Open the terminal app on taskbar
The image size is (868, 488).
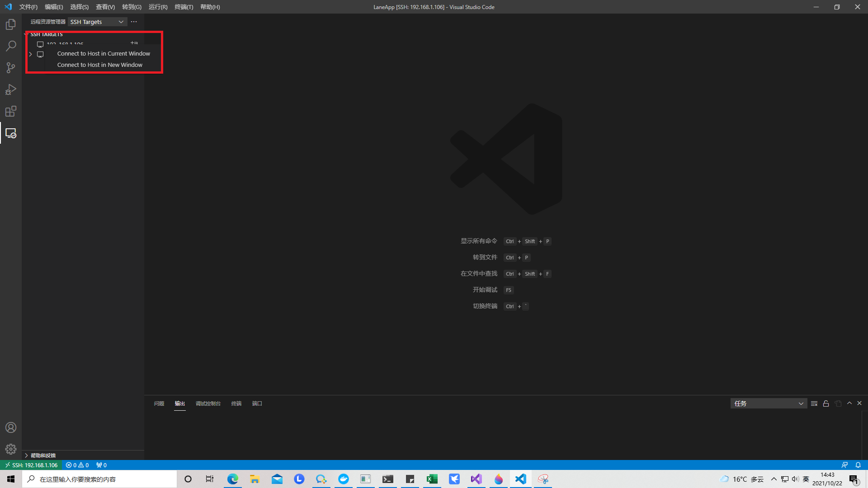coord(388,479)
